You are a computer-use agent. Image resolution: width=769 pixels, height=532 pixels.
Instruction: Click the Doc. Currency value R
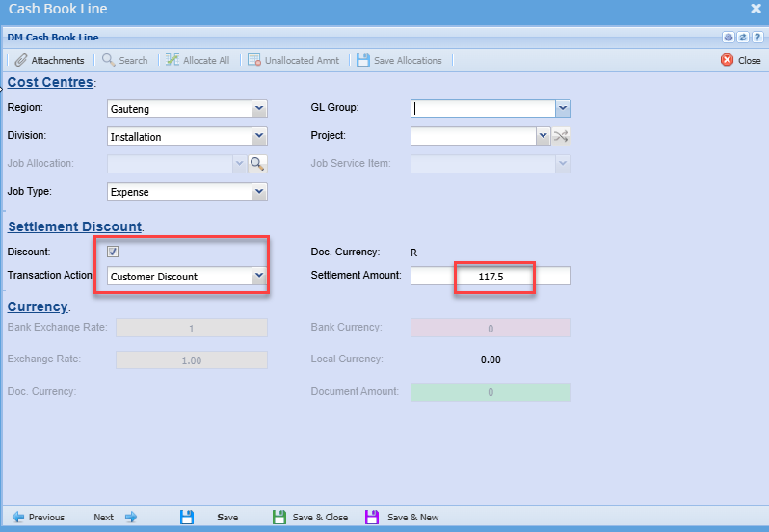[x=414, y=253]
